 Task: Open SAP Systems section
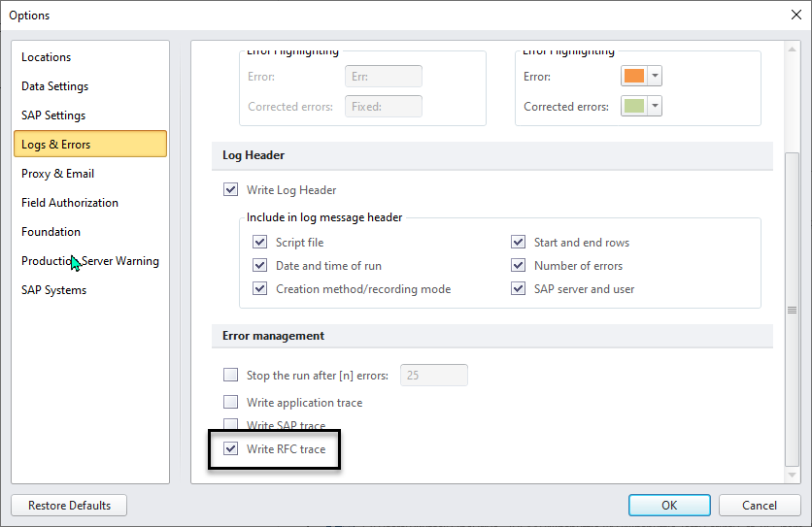(53, 290)
